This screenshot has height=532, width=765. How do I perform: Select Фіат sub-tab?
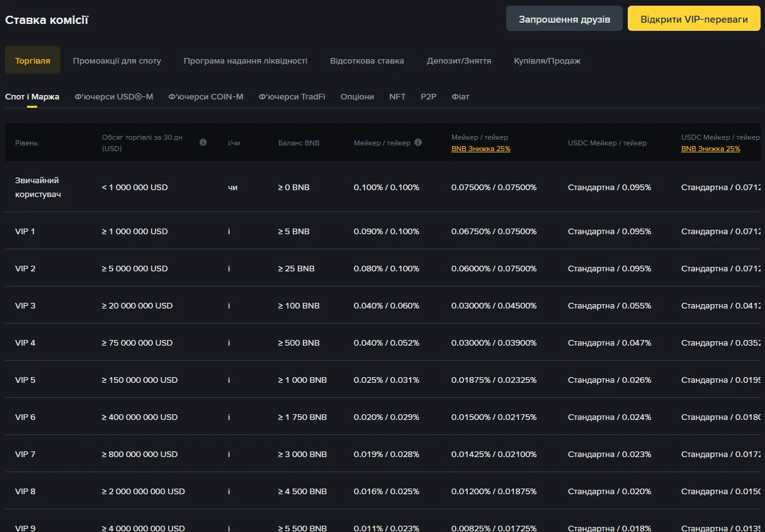(x=460, y=96)
